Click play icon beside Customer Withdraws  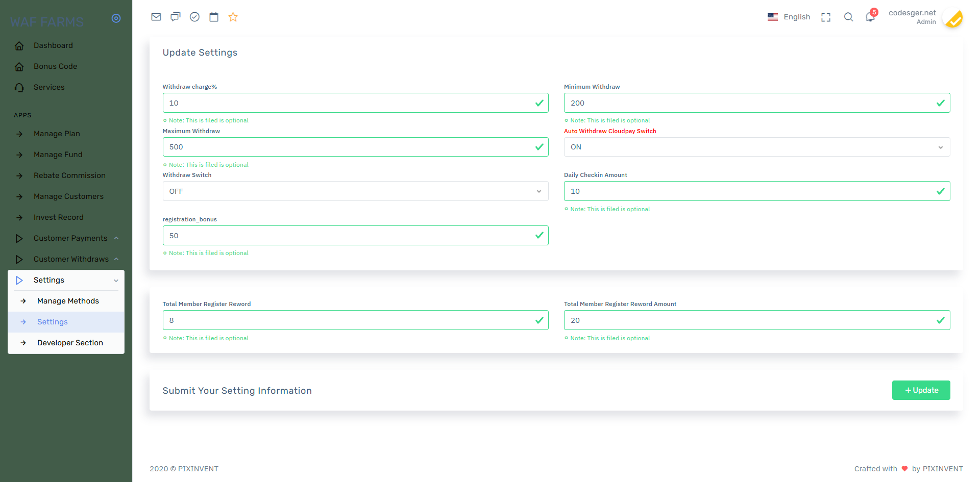[x=19, y=260]
